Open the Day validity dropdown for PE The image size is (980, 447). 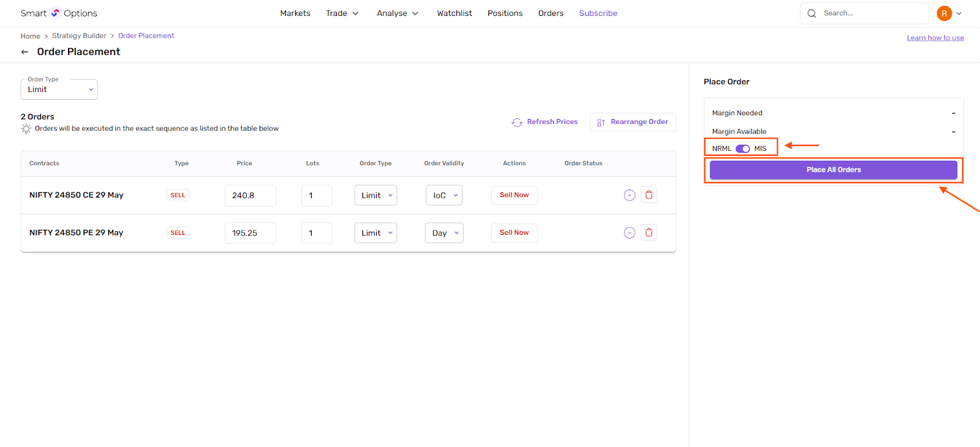coord(444,233)
